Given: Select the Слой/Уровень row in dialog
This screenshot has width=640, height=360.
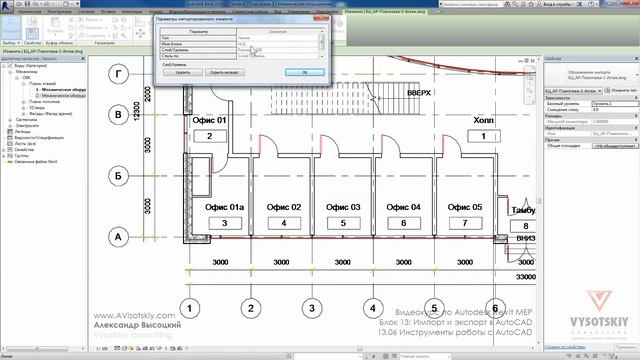Looking at the screenshot, I should [239, 50].
